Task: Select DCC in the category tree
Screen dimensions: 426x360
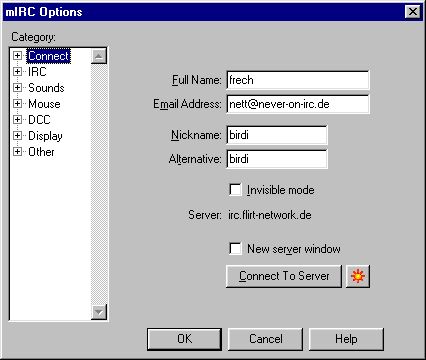Action: [39, 120]
